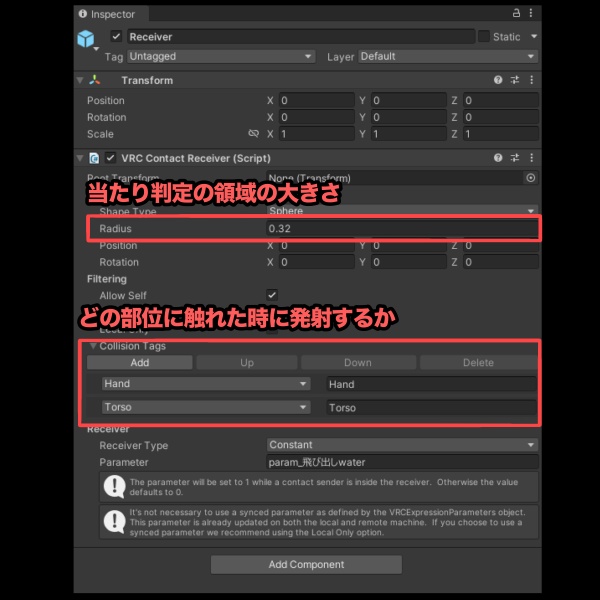Edit Transform Position Z field
This screenshot has height=600, width=600.
[x=501, y=100]
